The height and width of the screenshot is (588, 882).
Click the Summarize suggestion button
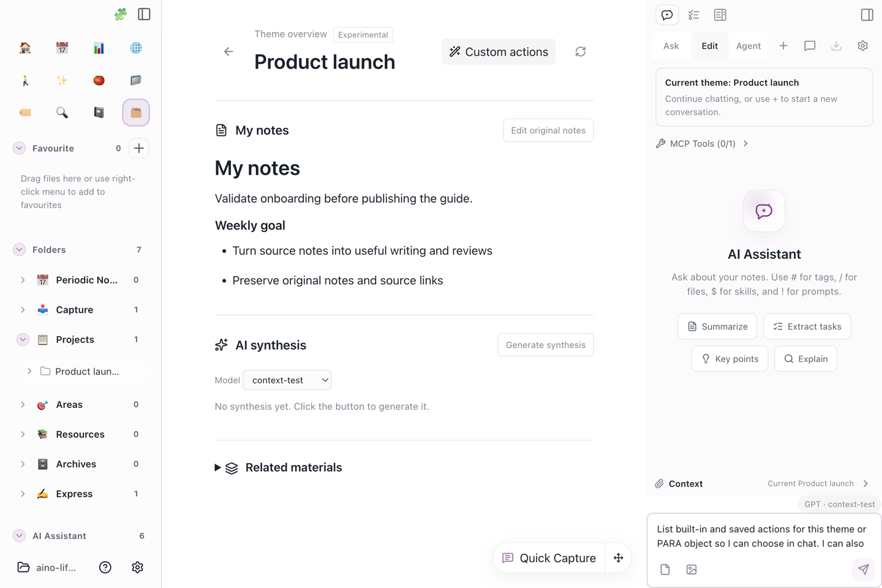pos(717,326)
